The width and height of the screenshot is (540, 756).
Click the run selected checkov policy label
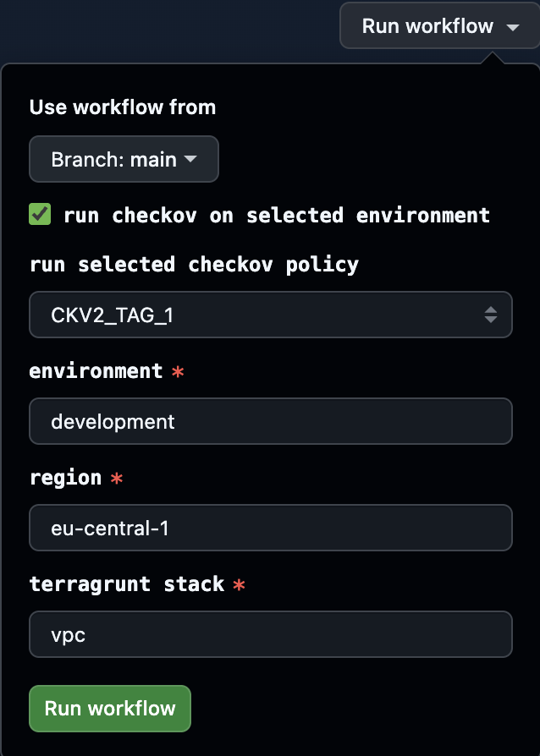[194, 265]
